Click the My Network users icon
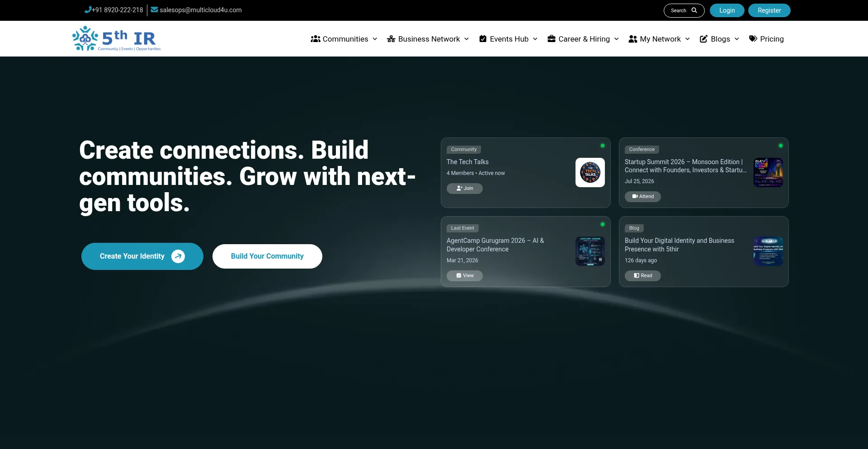 pos(633,39)
